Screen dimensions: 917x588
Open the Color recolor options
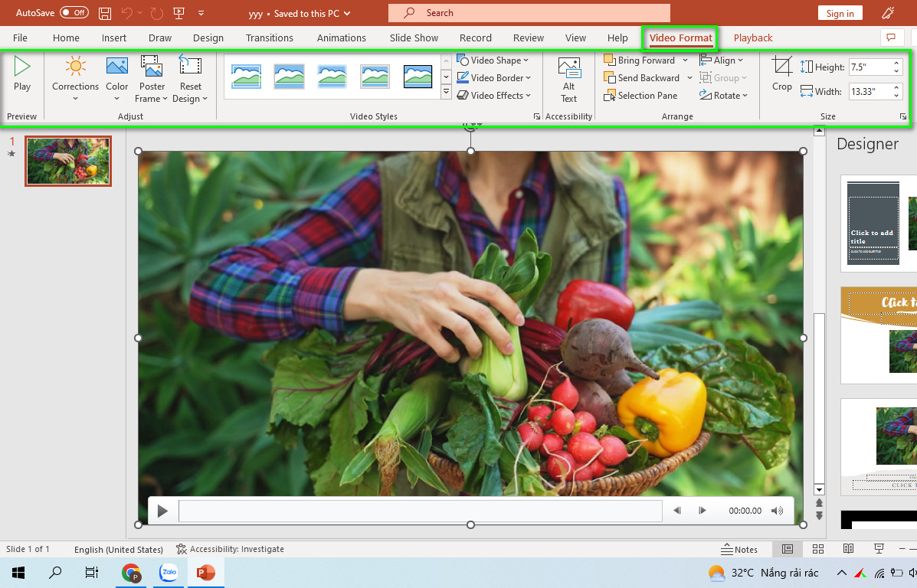click(x=117, y=79)
